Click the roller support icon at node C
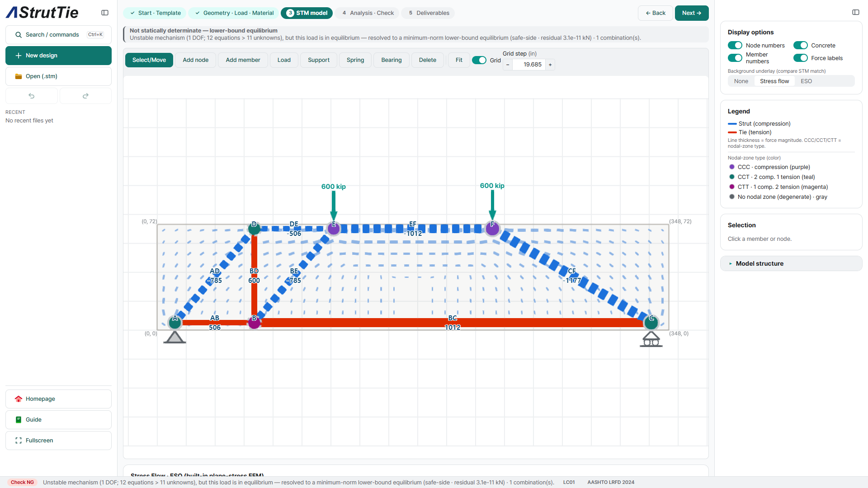This screenshot has height=488, width=868. tap(651, 339)
